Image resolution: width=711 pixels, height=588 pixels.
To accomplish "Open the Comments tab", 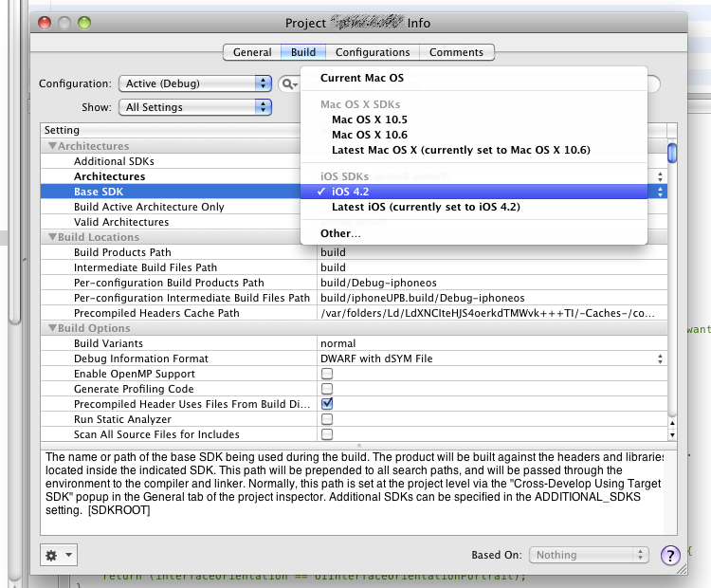I will (x=456, y=52).
